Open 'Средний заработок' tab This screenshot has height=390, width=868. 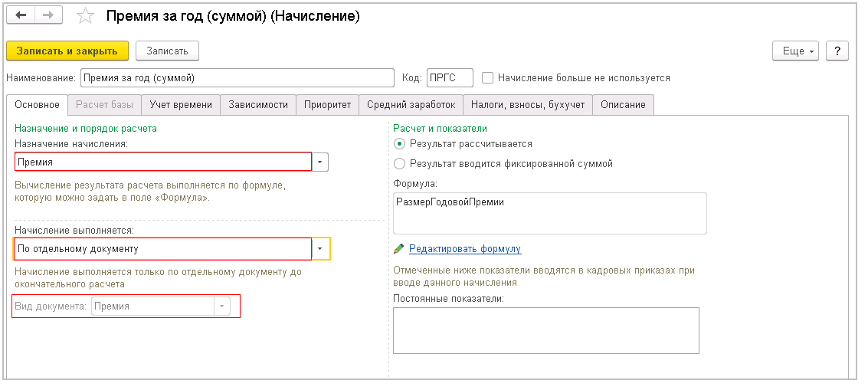click(x=411, y=105)
